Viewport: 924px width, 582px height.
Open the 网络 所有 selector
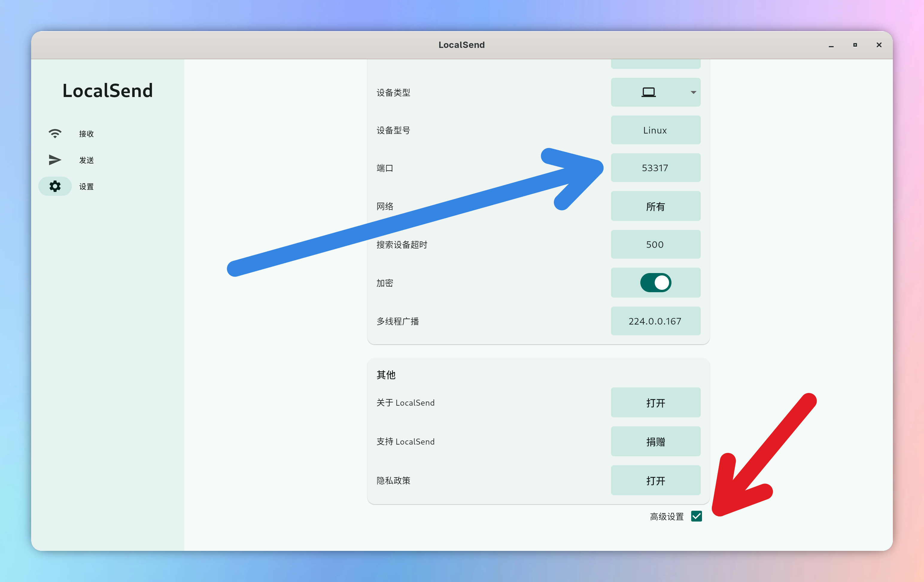click(655, 206)
